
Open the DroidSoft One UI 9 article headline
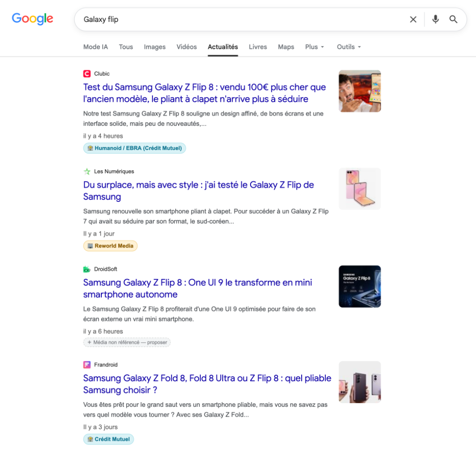197,288
